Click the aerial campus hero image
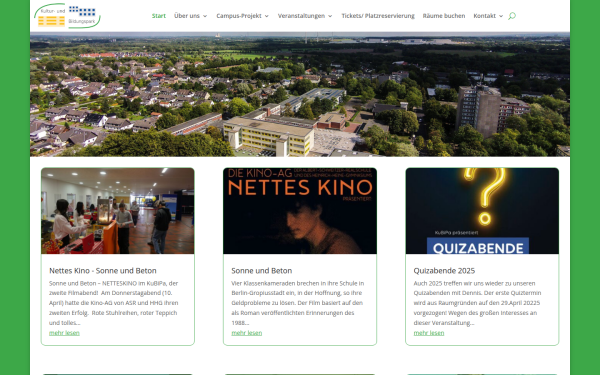Viewport: 600px width, 375px height. 300,95
